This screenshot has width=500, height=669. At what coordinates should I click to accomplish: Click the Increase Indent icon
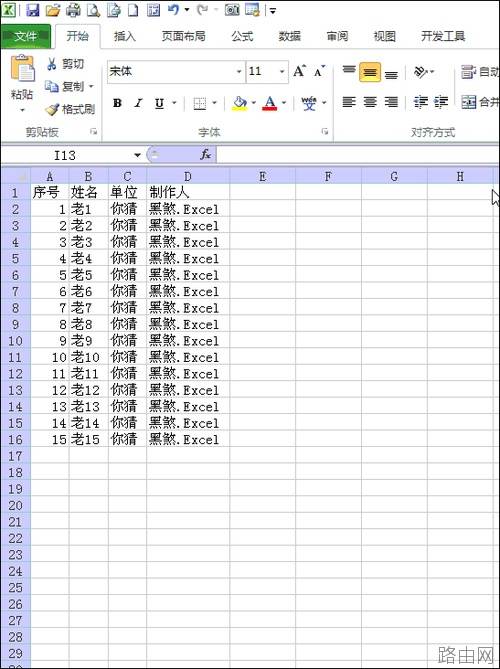click(441, 102)
